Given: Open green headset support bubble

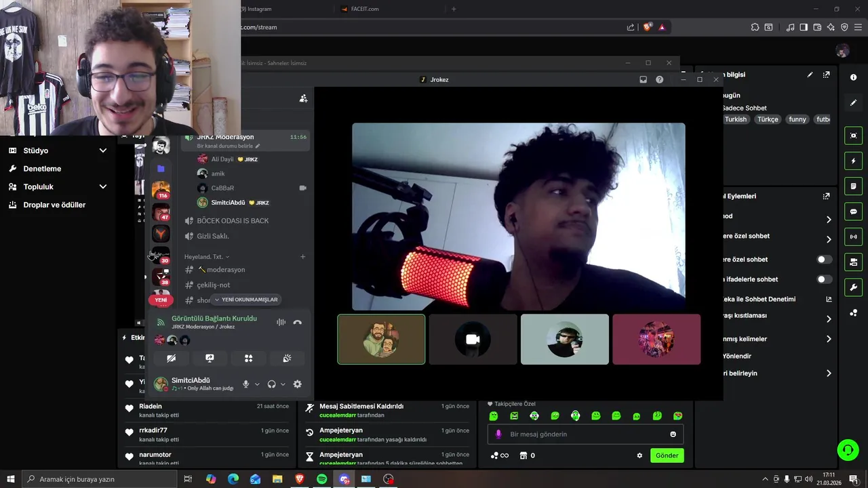Looking at the screenshot, I should [x=847, y=449].
